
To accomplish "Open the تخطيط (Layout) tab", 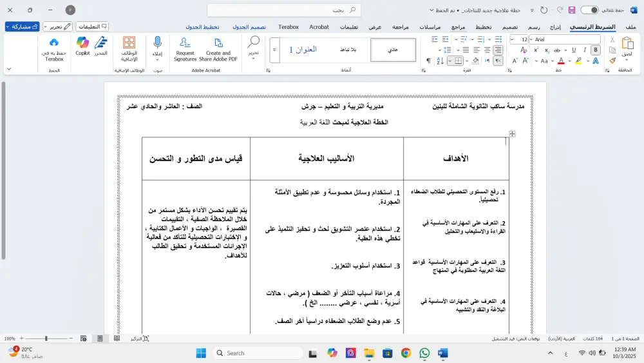I will (x=484, y=26).
